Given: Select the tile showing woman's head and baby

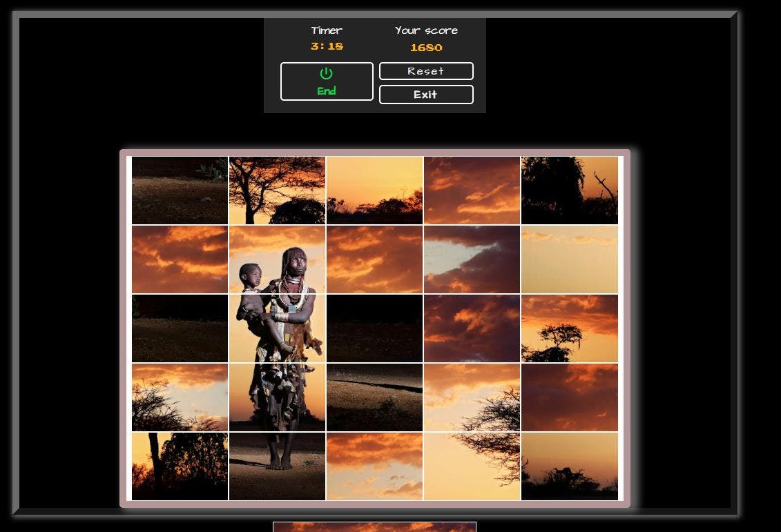Looking at the screenshot, I should coord(277,259).
